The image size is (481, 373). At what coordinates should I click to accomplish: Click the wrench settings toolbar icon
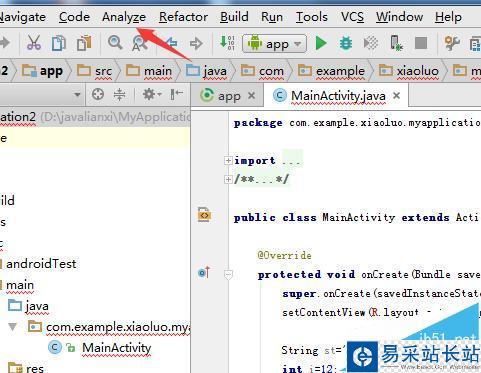point(452,43)
